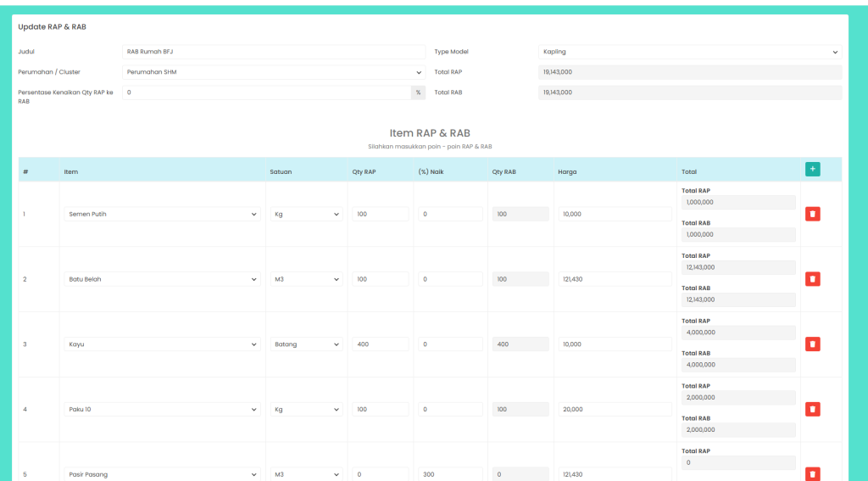868x481 pixels.
Task: Click the Judul input field
Action: (274, 52)
